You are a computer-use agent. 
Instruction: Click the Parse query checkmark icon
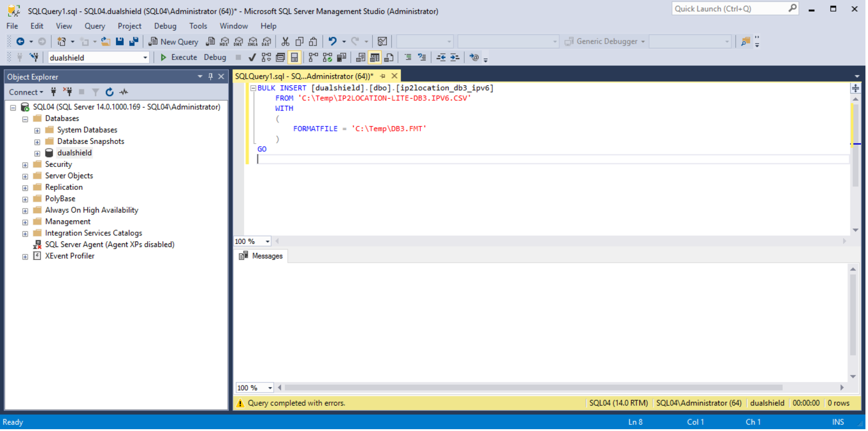click(x=252, y=57)
